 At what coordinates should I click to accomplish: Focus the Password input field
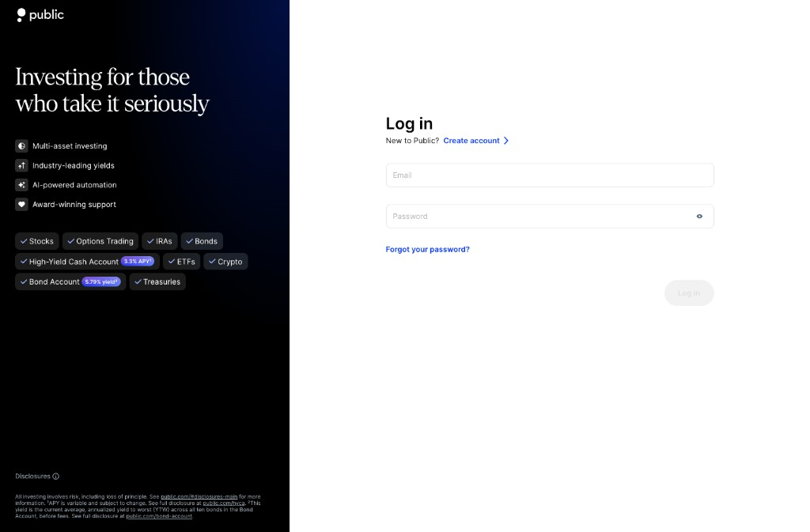(x=550, y=217)
